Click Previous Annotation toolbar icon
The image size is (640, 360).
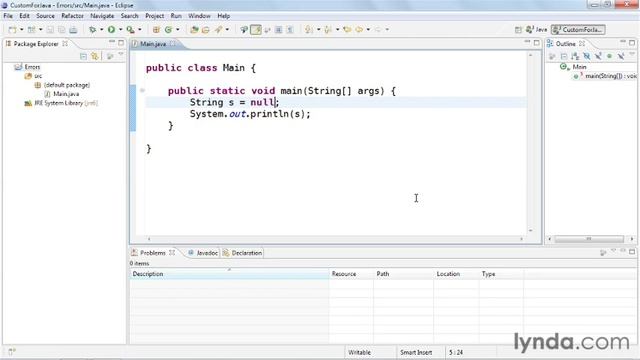point(328,30)
